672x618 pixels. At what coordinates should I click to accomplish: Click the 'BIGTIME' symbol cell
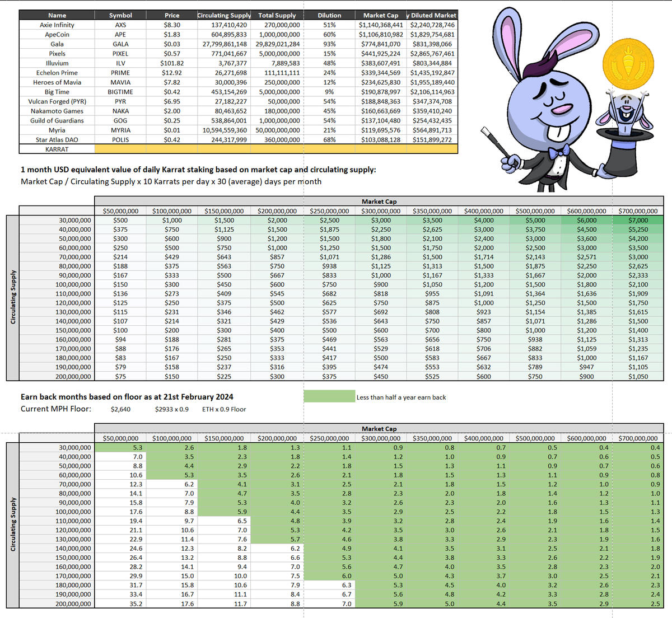tap(120, 91)
